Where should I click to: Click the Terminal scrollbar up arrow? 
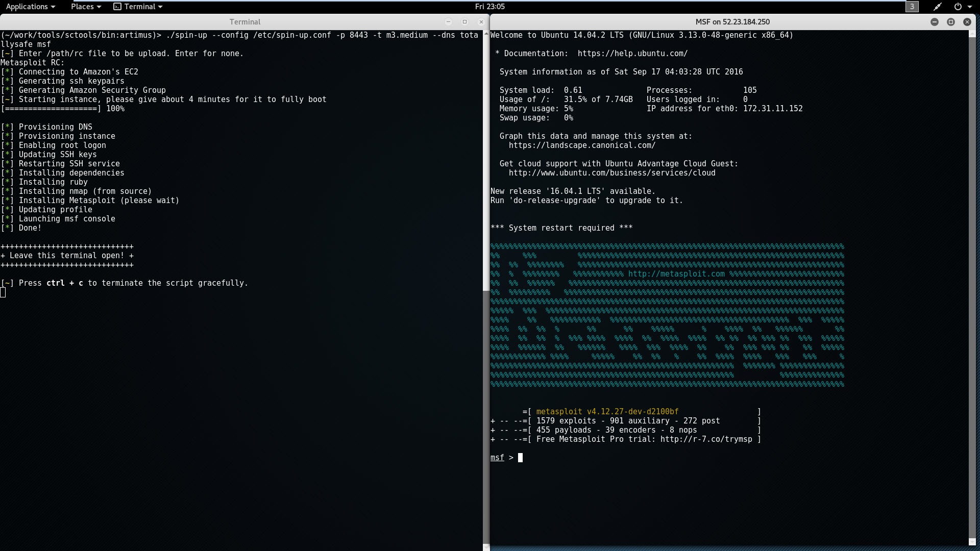point(486,33)
